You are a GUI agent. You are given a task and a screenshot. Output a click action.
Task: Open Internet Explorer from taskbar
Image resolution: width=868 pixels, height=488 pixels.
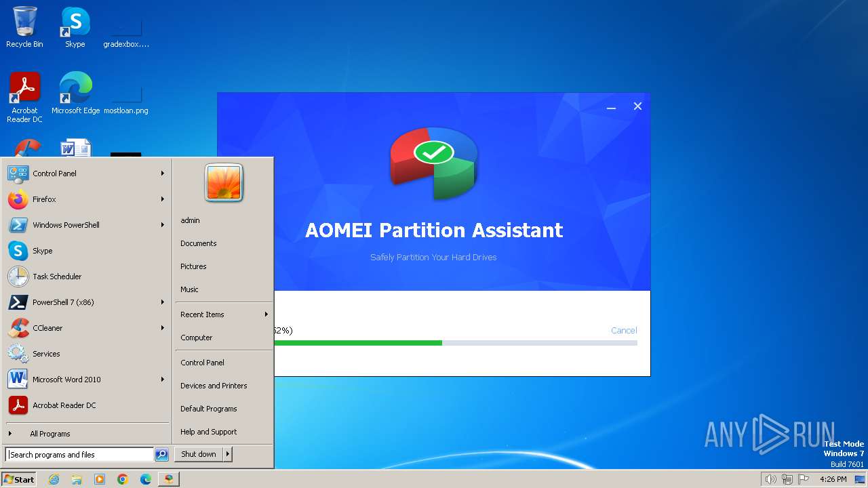click(54, 479)
